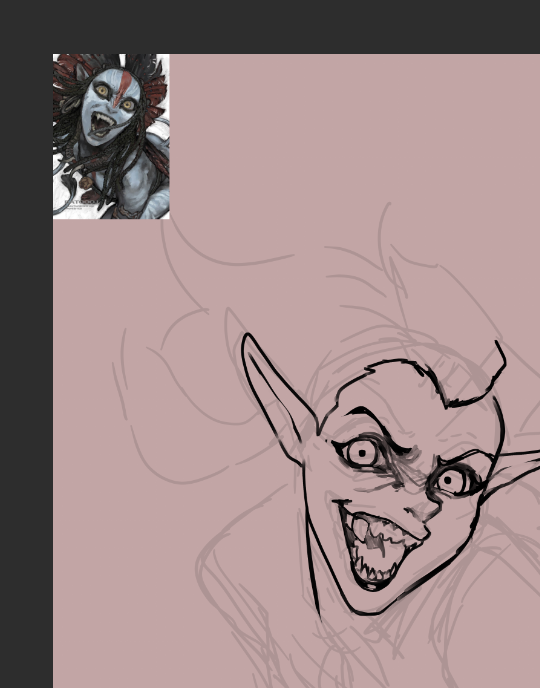Screen dimensions: 540x688
Task: Click the red face stripe in reference image
Action: coord(123,89)
